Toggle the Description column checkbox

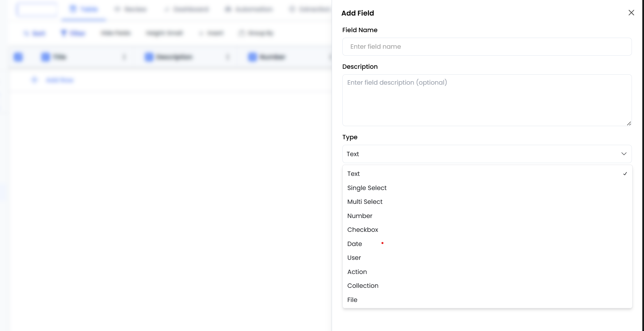click(149, 57)
